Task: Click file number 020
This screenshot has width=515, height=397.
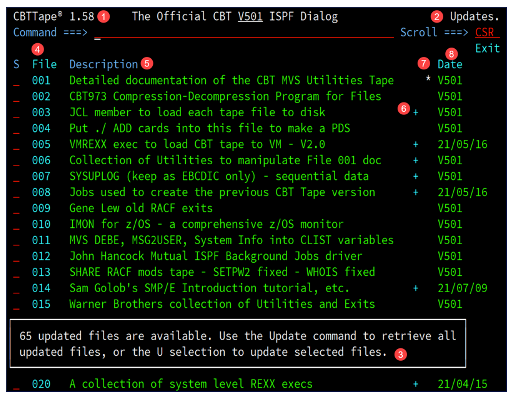Action: tap(41, 384)
